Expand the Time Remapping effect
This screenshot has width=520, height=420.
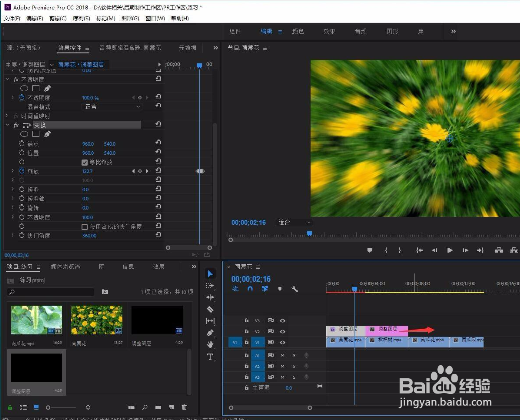click(7, 116)
